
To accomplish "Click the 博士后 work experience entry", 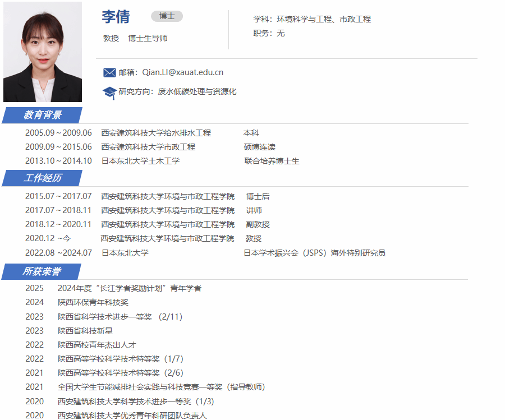I will pyautogui.click(x=258, y=196).
